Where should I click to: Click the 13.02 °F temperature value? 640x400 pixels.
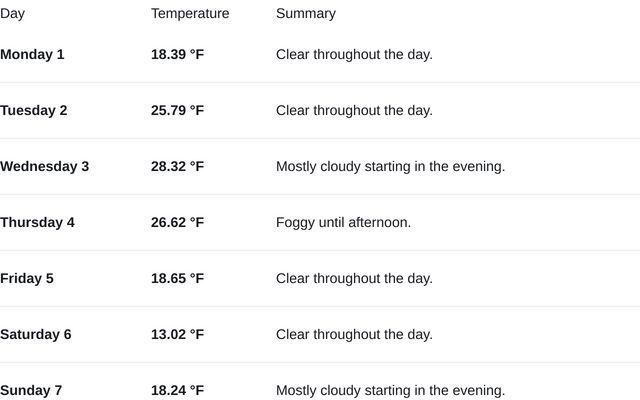177,334
